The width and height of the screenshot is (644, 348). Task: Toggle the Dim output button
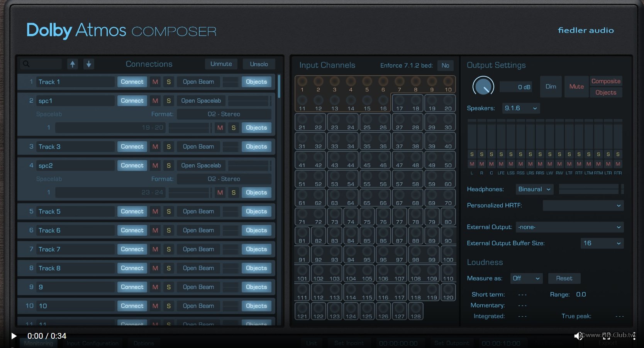tap(551, 86)
